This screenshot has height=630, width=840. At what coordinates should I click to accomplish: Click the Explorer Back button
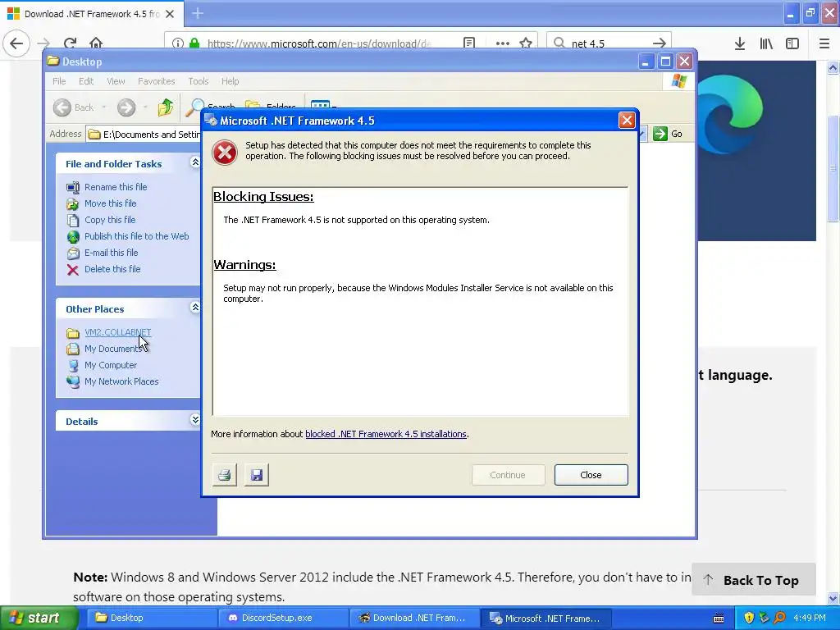tap(74, 107)
